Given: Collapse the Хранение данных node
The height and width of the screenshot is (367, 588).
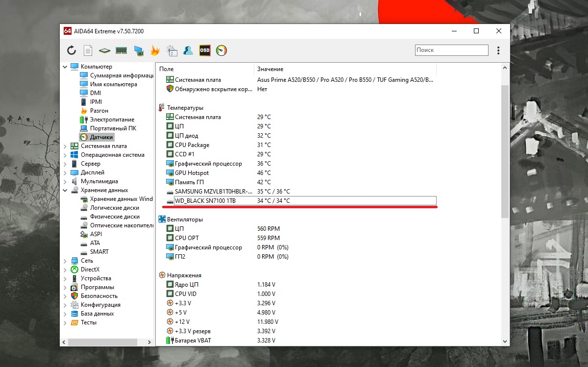Looking at the screenshot, I should click(65, 190).
